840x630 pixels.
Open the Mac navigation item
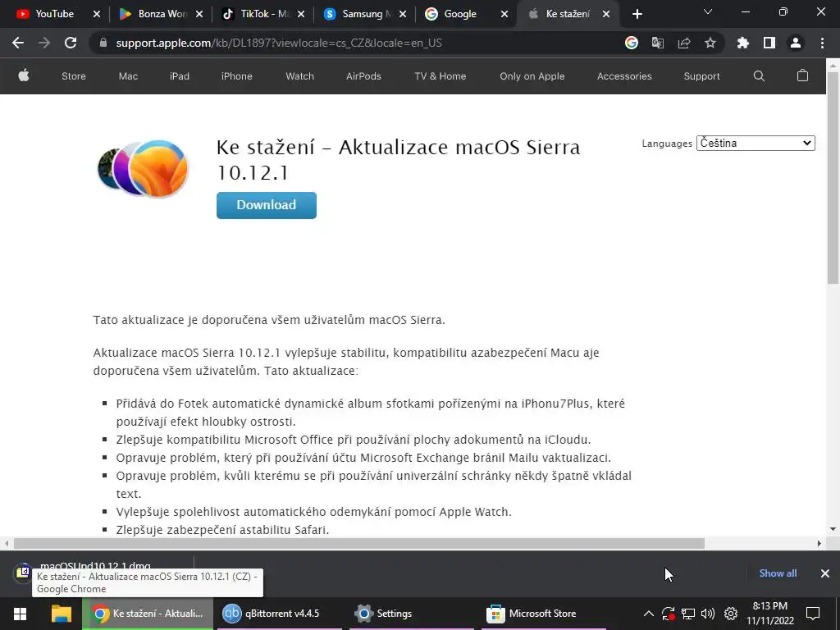[128, 76]
